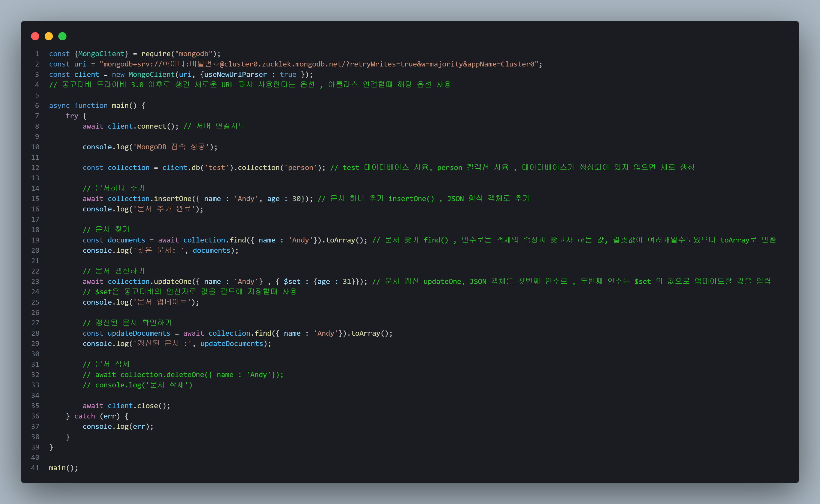Click 'client.close()' on line 35
Viewport: 820px width, 504px height.
coord(137,405)
